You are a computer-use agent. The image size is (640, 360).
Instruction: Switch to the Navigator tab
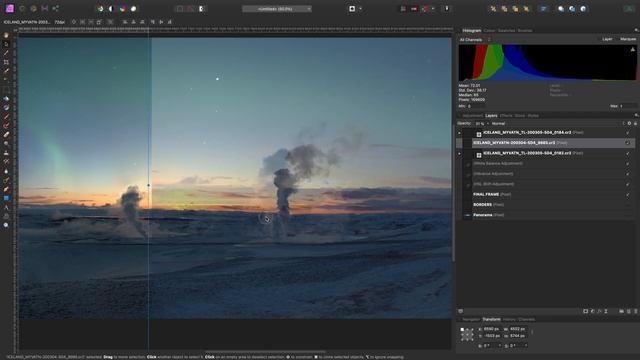[471, 320]
